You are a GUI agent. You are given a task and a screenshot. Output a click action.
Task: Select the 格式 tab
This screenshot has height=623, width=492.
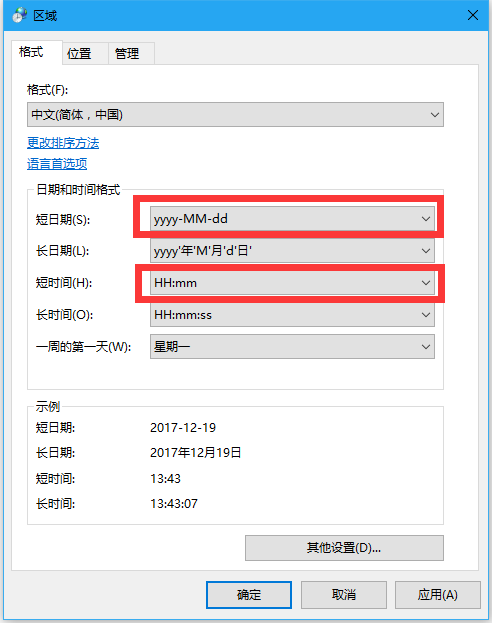pyautogui.click(x=31, y=52)
